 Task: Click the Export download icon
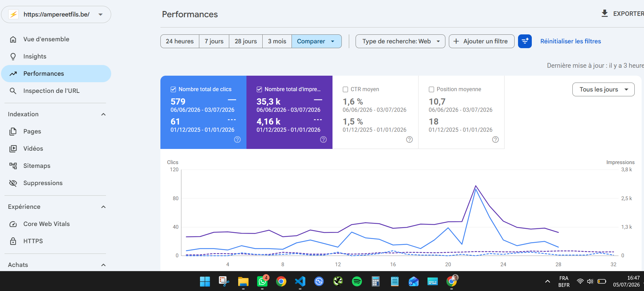pyautogui.click(x=604, y=13)
